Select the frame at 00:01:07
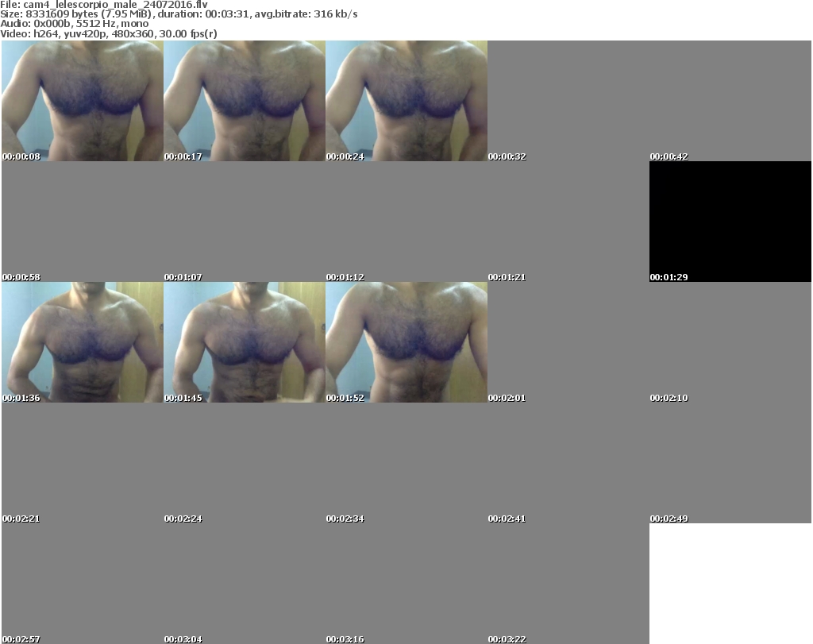Image resolution: width=813 pixels, height=644 pixels. pos(245,222)
